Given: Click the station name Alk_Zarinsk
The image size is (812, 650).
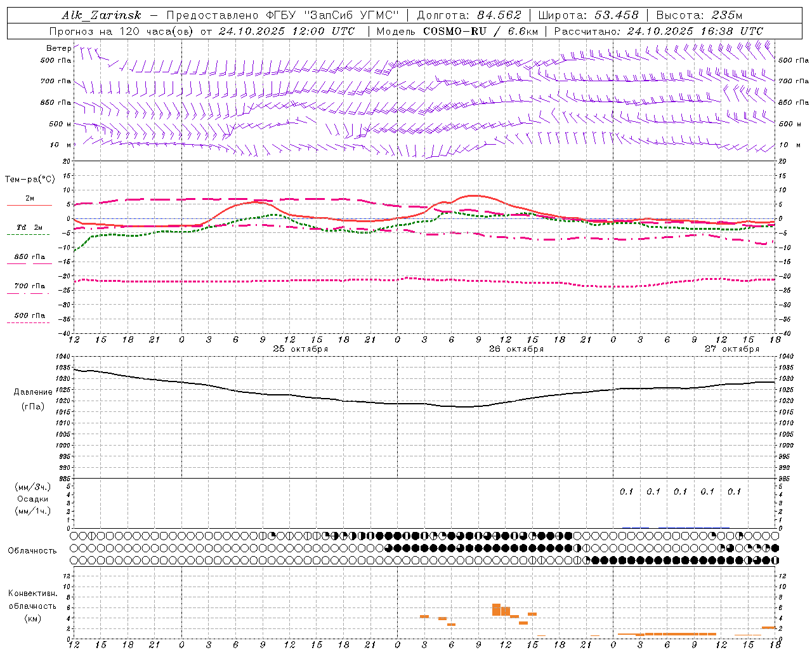Looking at the screenshot, I should [x=101, y=15].
